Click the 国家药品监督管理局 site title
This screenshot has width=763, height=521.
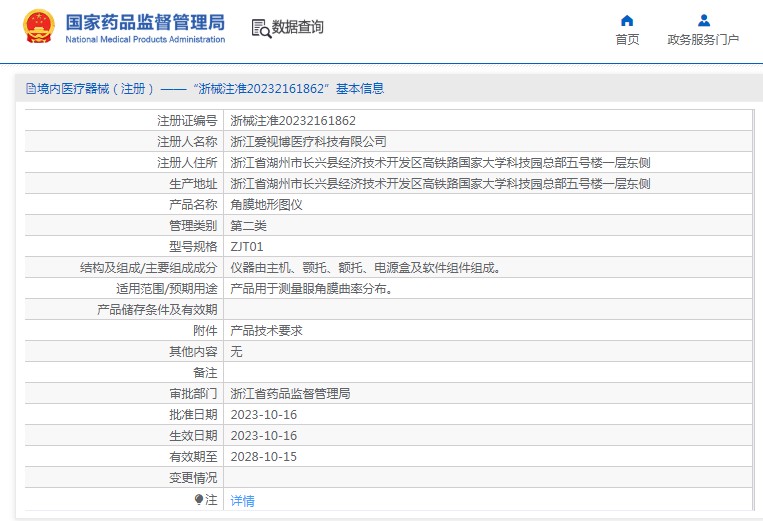(145, 22)
